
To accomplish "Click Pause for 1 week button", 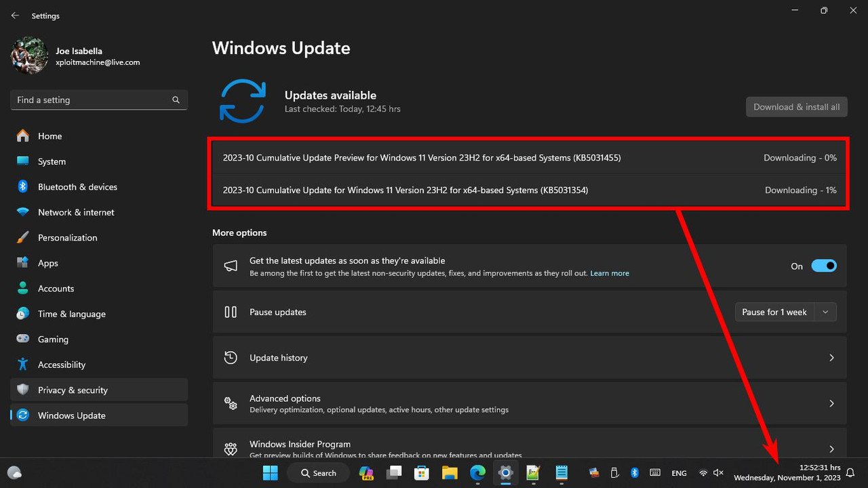I will [774, 312].
